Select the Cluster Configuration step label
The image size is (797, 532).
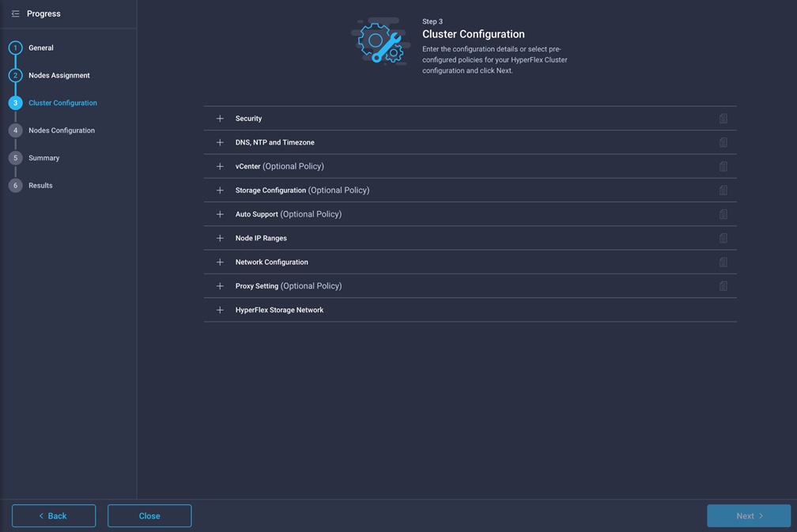(x=62, y=103)
